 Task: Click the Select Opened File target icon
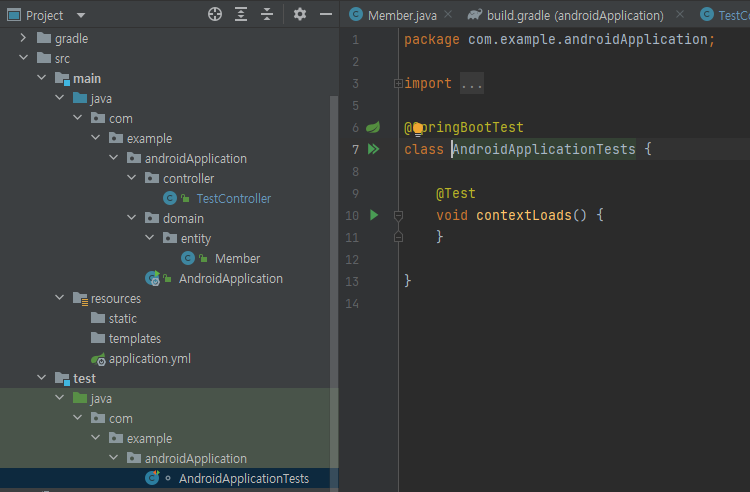tap(215, 15)
